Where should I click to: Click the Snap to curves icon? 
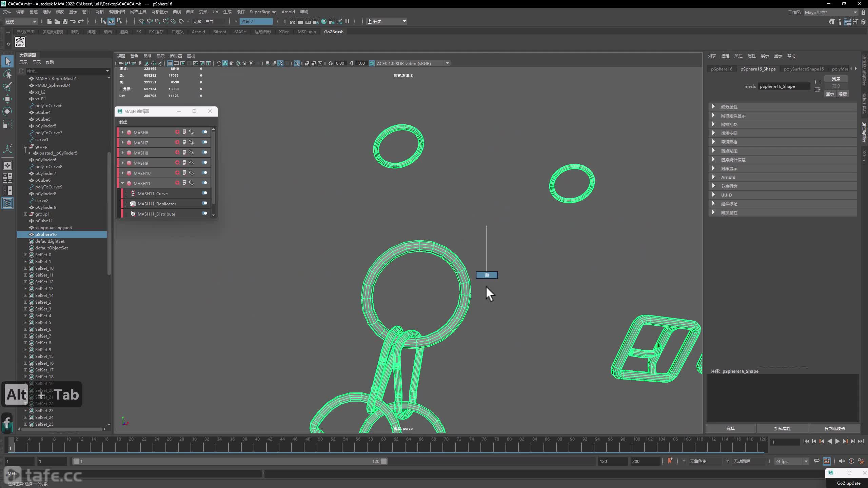click(x=150, y=21)
